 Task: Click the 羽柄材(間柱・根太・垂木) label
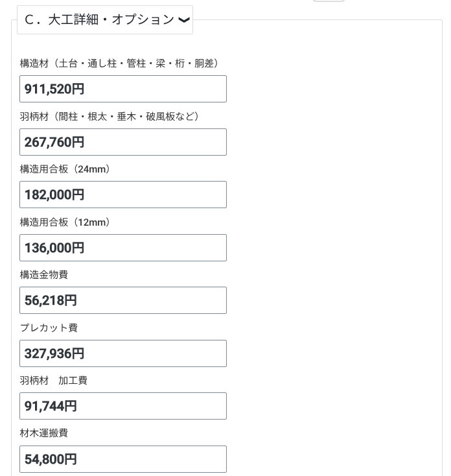tap(111, 117)
